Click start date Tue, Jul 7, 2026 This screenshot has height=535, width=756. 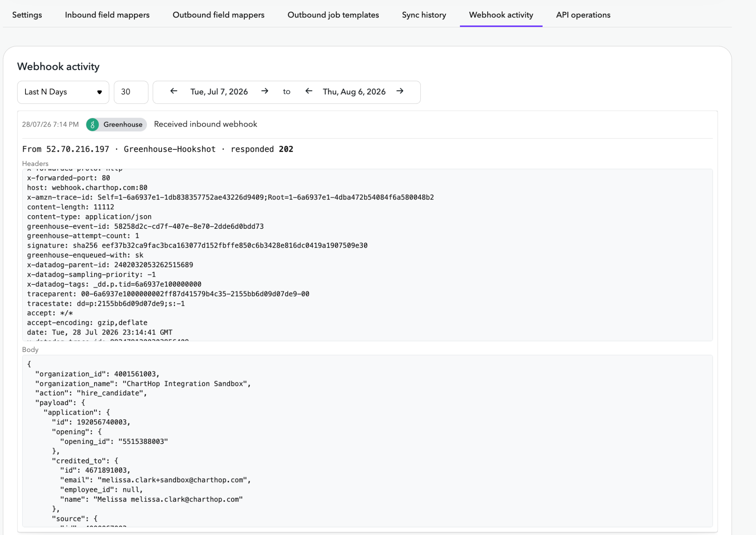[219, 92]
